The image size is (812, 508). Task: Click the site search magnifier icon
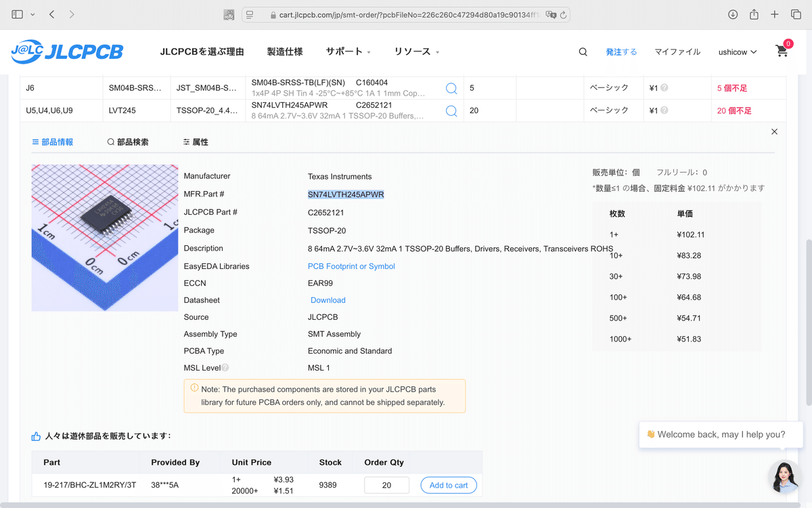coord(583,51)
